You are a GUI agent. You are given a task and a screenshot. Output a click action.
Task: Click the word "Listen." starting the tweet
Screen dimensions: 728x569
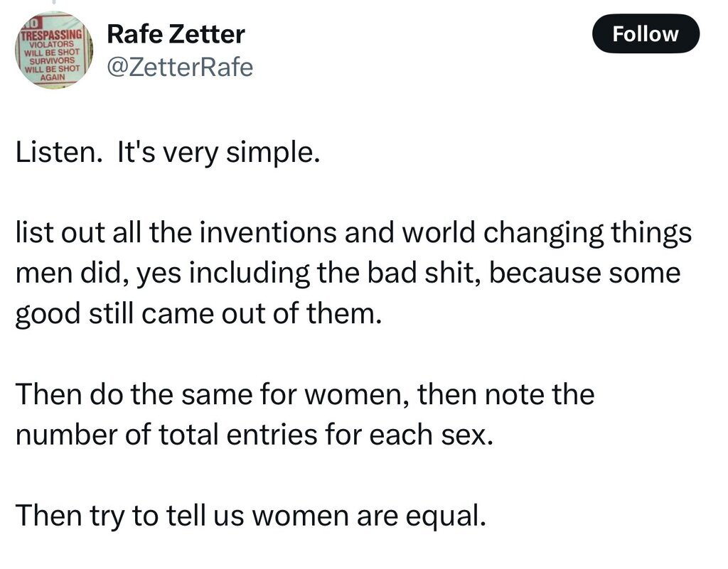[57, 154]
